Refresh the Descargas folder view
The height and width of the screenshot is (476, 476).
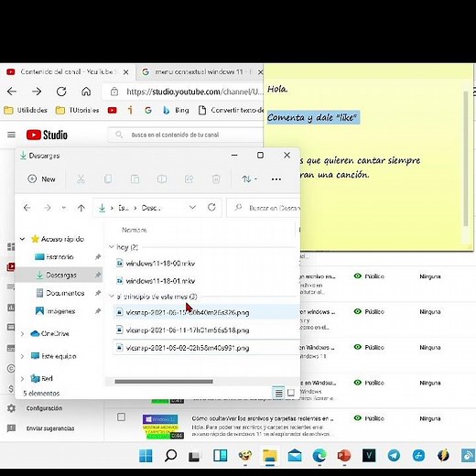click(x=211, y=208)
